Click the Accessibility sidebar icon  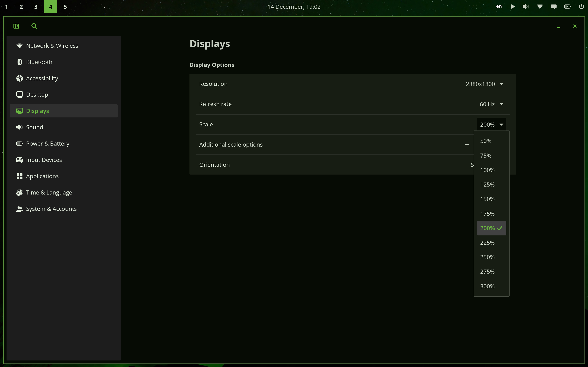click(x=20, y=78)
